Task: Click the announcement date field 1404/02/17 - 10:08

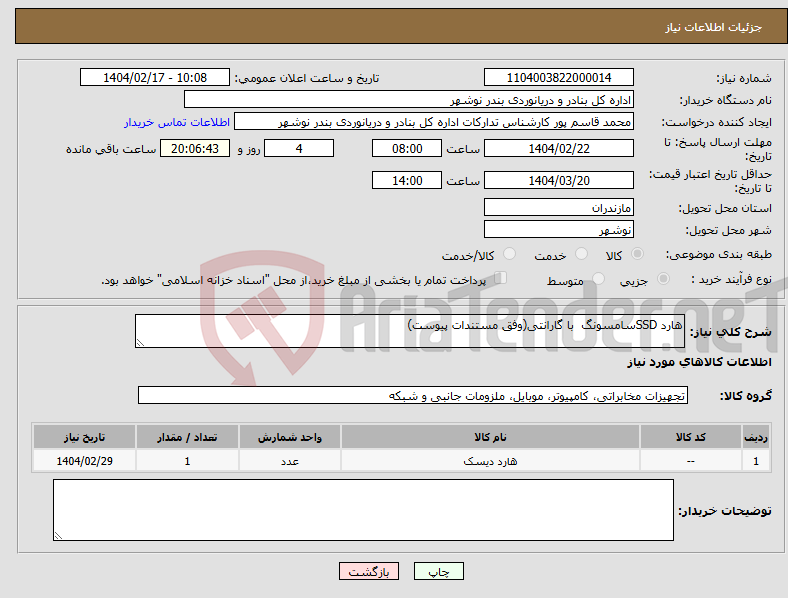Action: [155, 77]
